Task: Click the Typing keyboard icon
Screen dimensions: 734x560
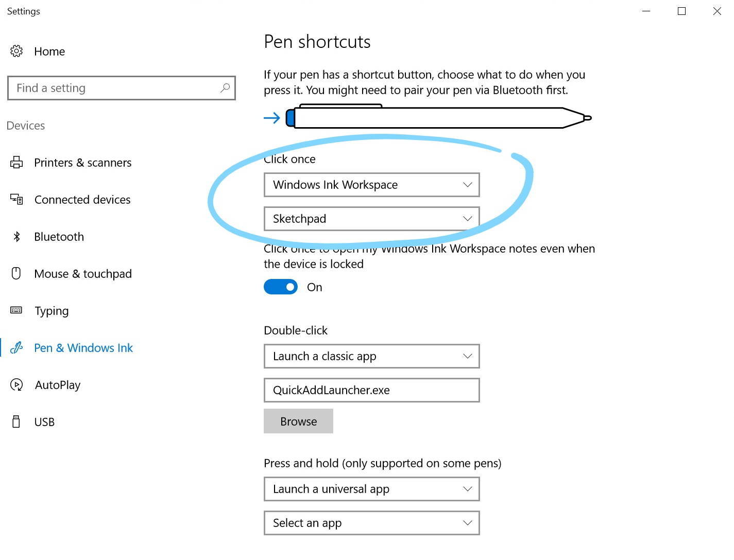Action: click(x=16, y=310)
